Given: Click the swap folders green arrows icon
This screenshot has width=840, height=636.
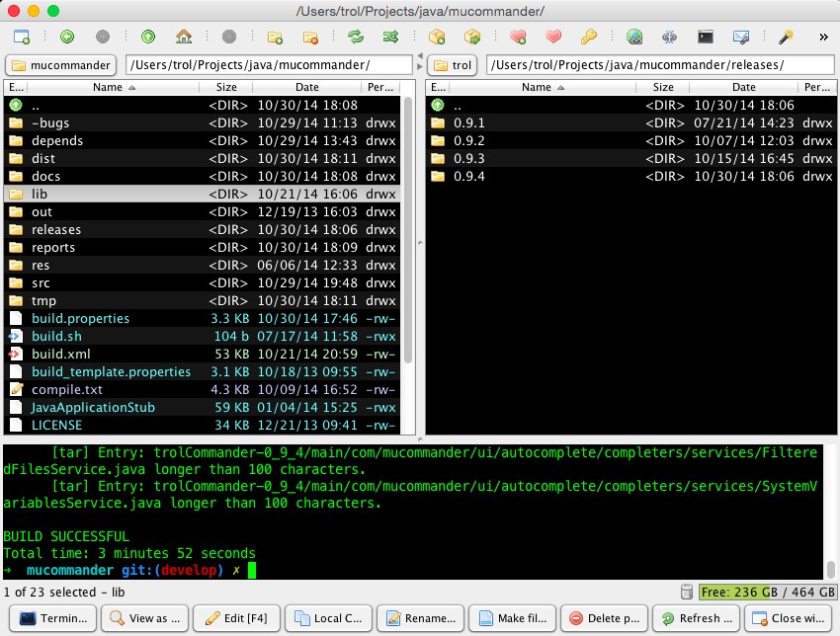Looking at the screenshot, I should [355, 38].
